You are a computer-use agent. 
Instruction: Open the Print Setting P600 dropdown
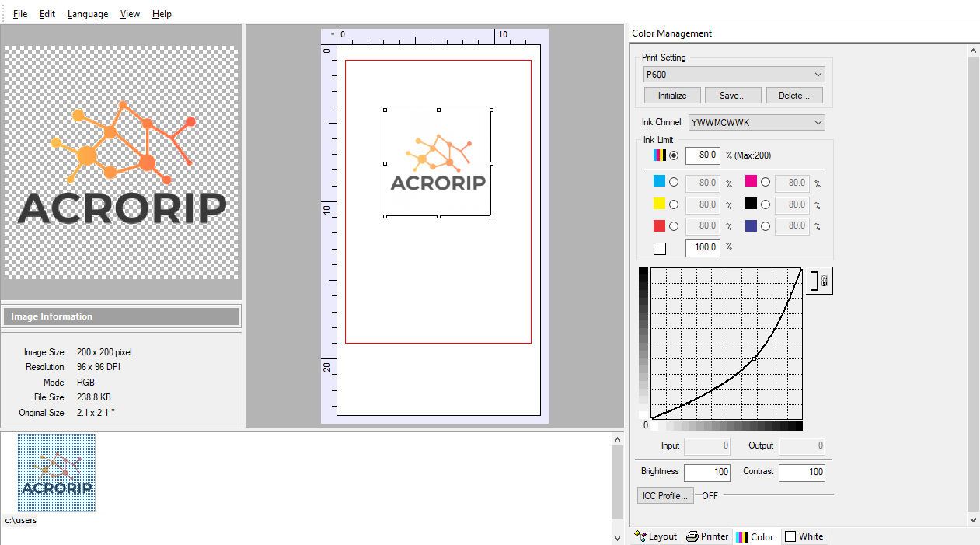pyautogui.click(x=734, y=75)
